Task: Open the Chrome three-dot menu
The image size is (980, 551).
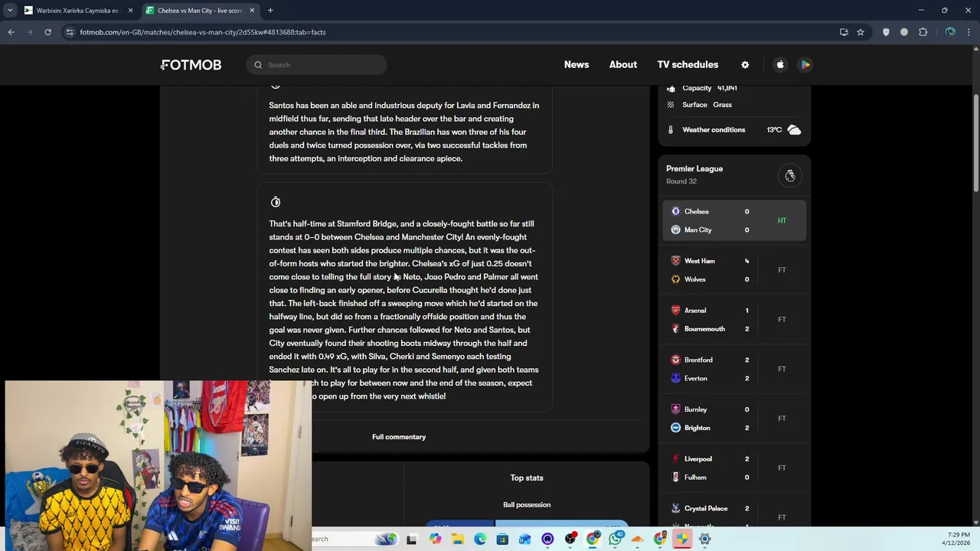Action: tap(969, 32)
